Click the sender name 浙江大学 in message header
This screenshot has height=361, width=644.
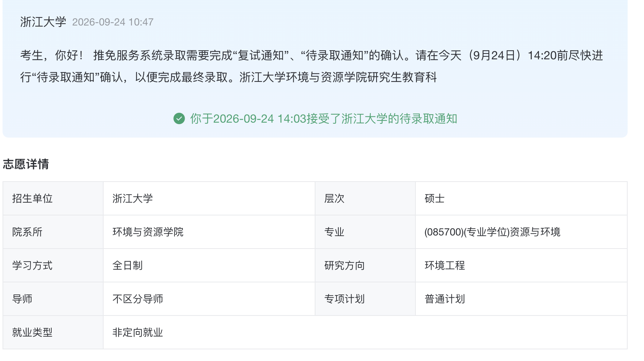pos(43,22)
